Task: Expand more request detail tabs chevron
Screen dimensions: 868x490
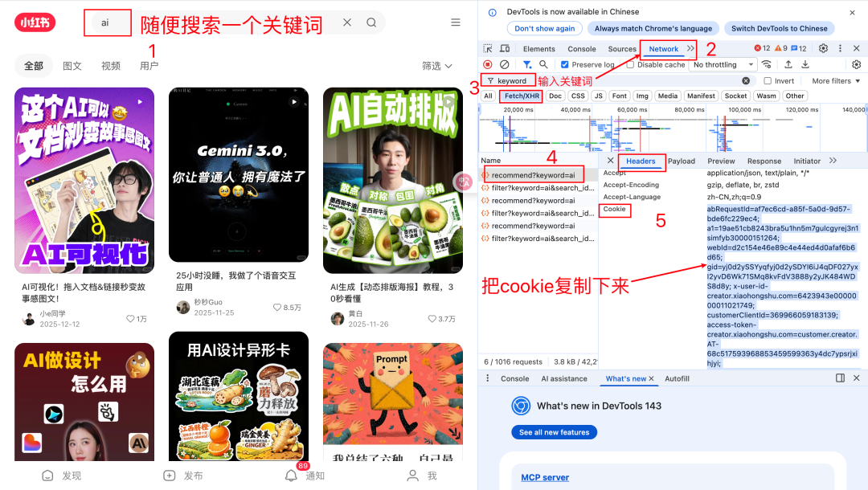Action: (x=833, y=161)
